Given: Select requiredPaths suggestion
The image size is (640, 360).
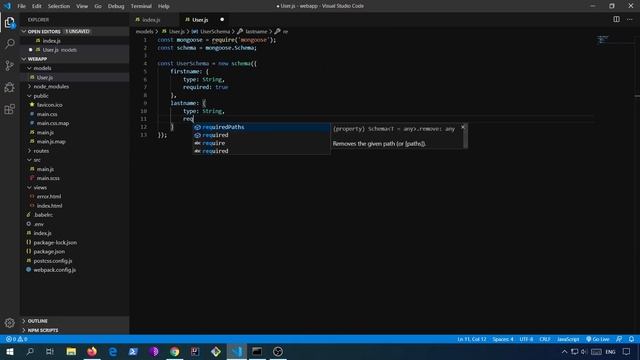Looking at the screenshot, I should pyautogui.click(x=261, y=127).
